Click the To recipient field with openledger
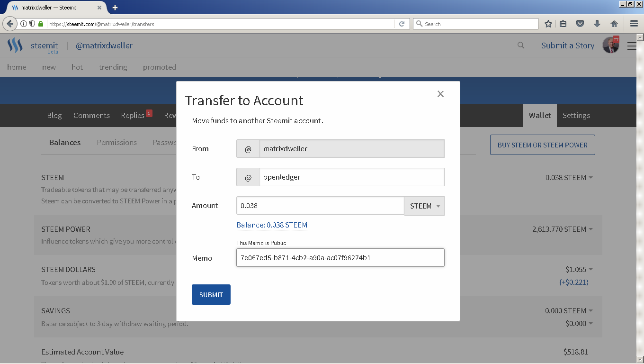The image size is (644, 364). pos(351,177)
